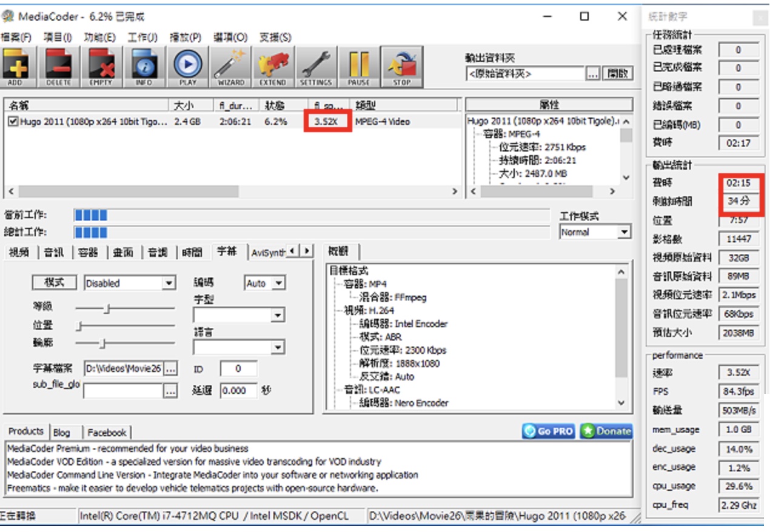Screen dimensions: 770x532
Task: Select the 編碼器: Intel Encoder tree item
Action: pyautogui.click(x=403, y=324)
